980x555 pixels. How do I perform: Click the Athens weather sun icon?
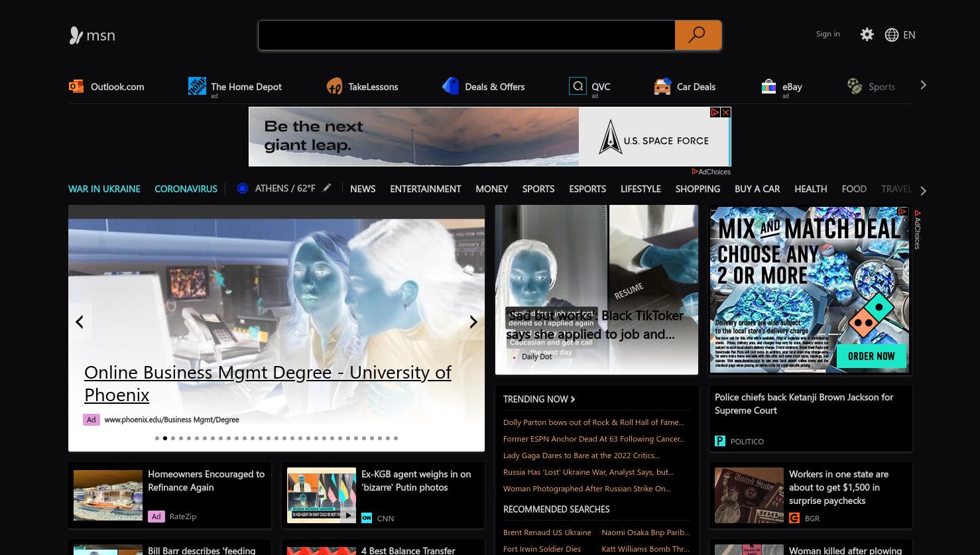(243, 189)
